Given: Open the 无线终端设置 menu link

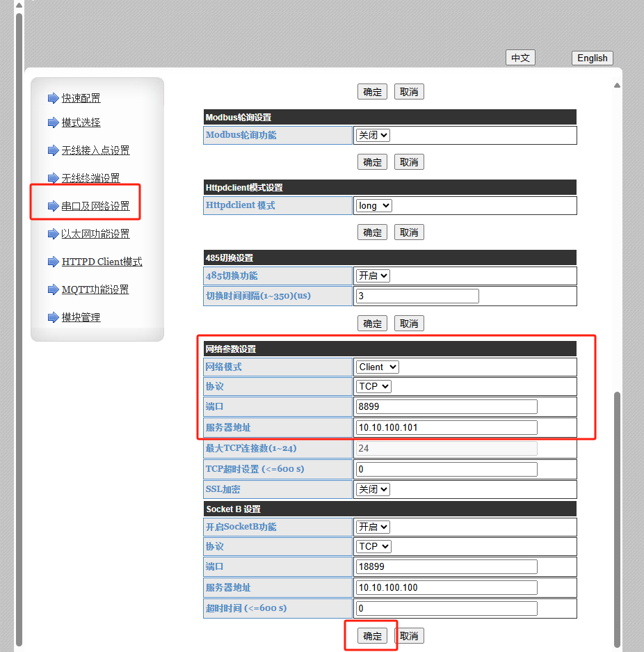Looking at the screenshot, I should [90, 178].
